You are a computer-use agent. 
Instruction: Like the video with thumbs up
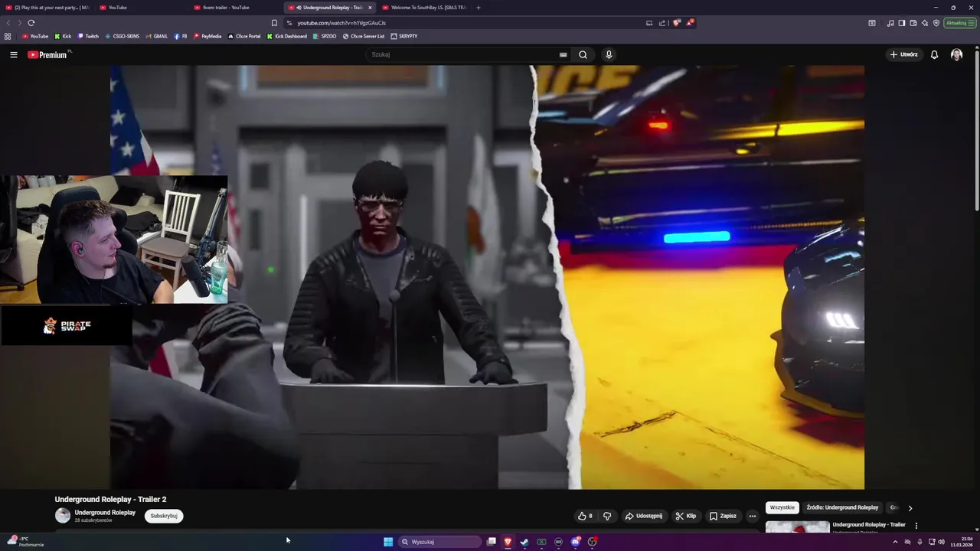(x=586, y=516)
